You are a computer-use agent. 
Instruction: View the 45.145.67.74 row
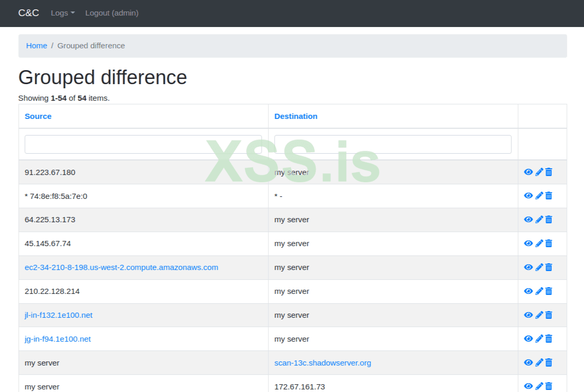click(528, 244)
